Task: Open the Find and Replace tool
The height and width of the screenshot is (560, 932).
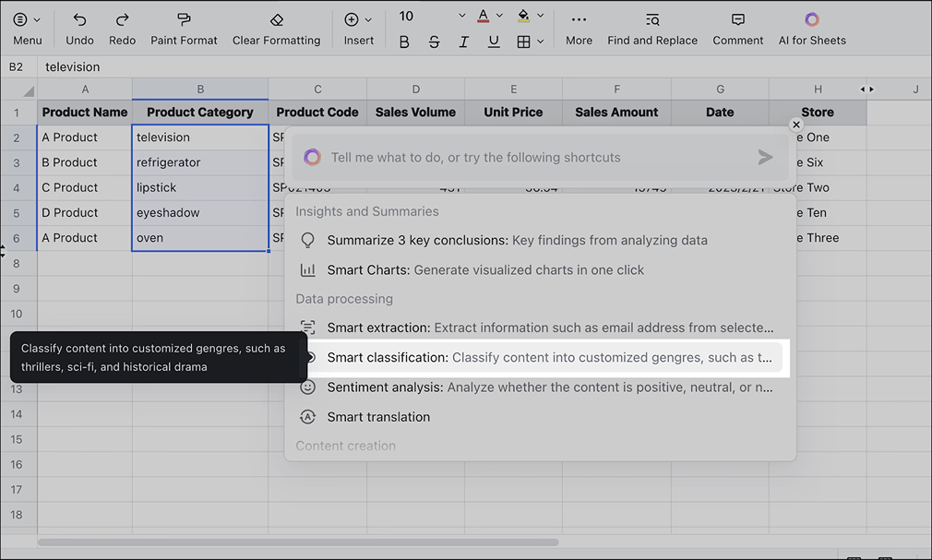Action: 652,19
